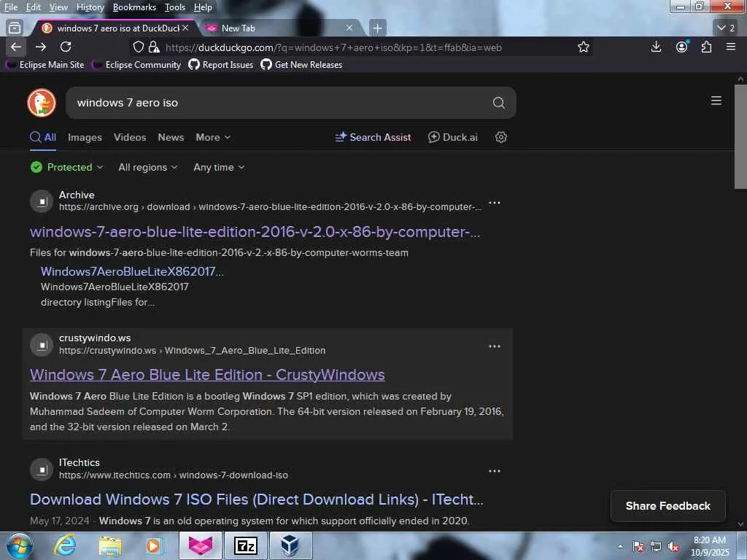Open the Bookmarks menu

pyautogui.click(x=134, y=7)
